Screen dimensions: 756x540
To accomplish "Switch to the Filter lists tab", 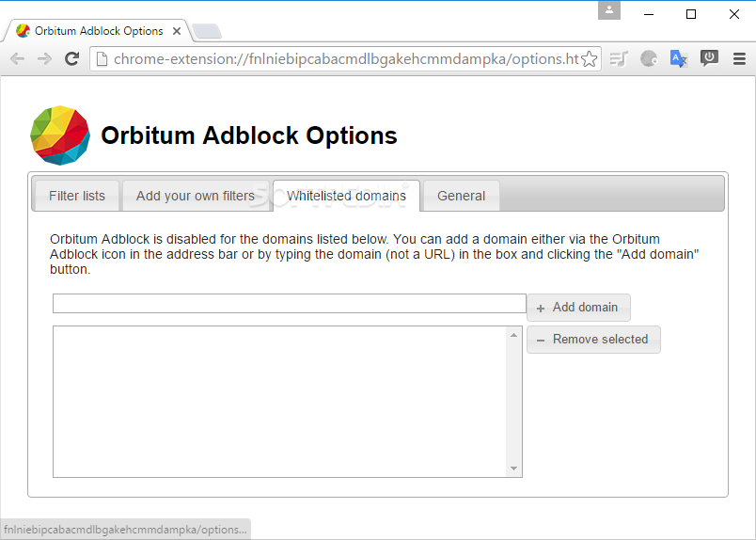I will [x=77, y=196].
